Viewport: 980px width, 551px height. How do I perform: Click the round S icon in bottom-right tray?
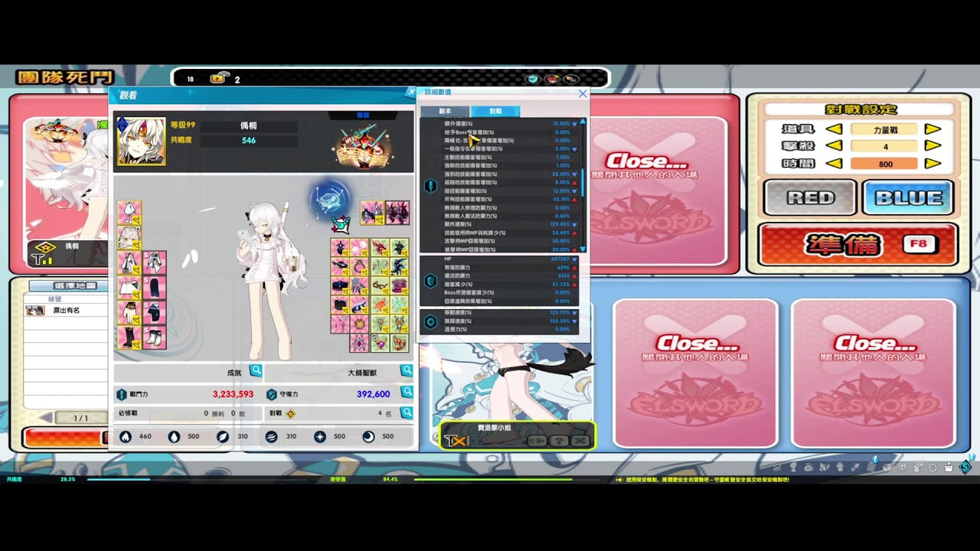click(x=965, y=466)
